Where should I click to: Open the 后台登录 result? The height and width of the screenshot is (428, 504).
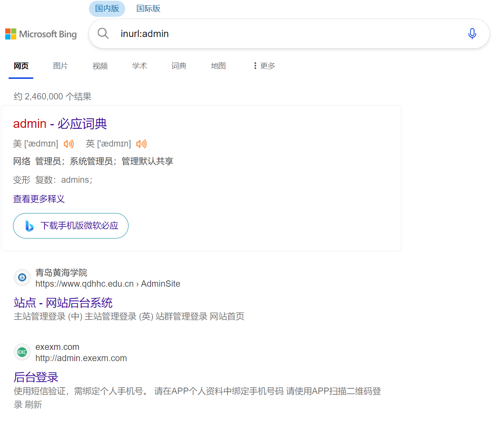(x=36, y=377)
